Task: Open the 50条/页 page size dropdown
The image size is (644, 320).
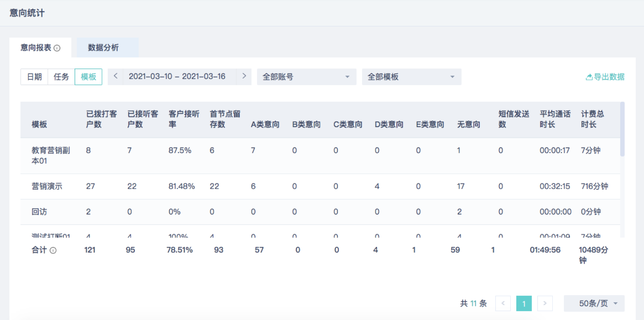Action: pyautogui.click(x=594, y=303)
